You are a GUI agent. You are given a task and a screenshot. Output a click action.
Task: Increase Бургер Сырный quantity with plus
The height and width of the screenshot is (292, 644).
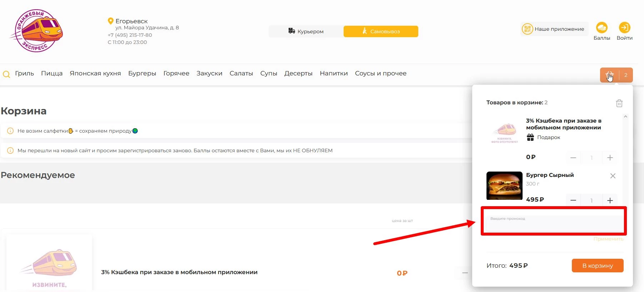610,201
